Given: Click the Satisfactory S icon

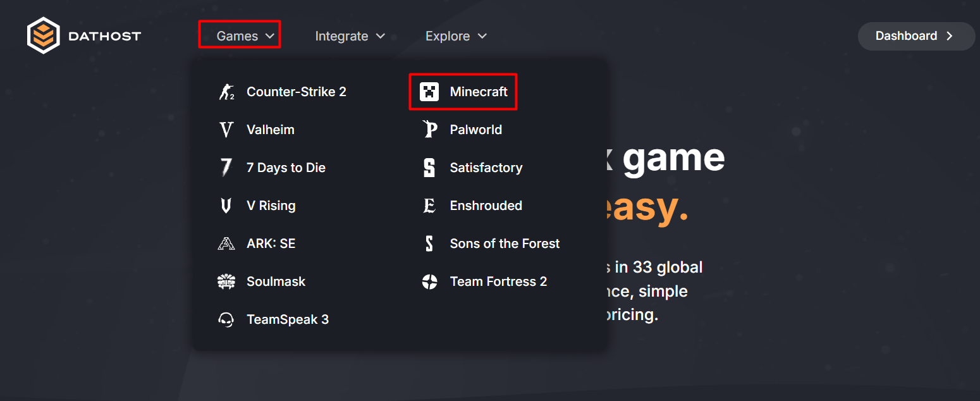Looking at the screenshot, I should (x=429, y=168).
